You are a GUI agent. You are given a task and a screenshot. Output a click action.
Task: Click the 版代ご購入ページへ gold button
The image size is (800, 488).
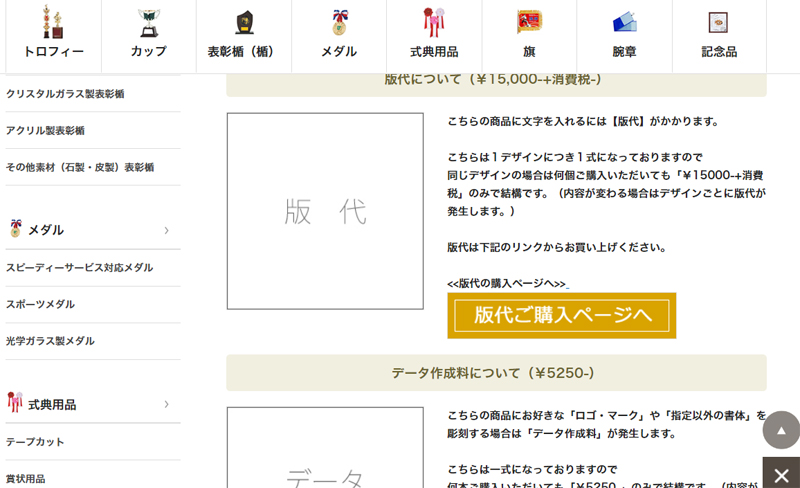coord(561,315)
